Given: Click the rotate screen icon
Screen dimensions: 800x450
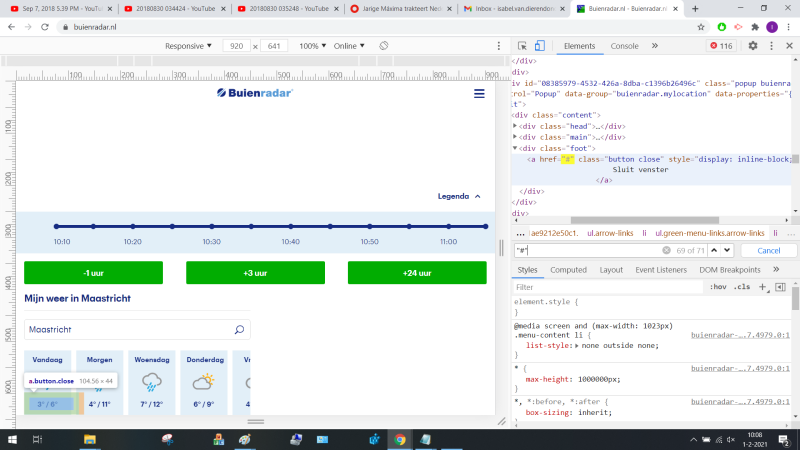Looking at the screenshot, I should (384, 46).
